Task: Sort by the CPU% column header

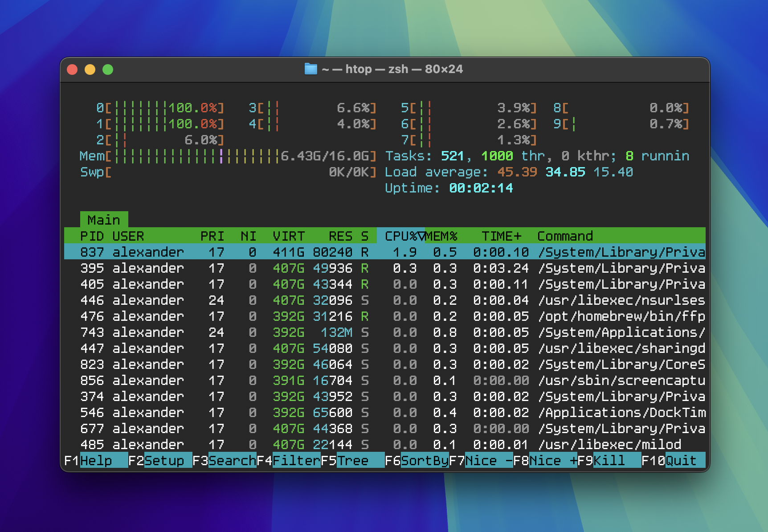Action: pos(400,236)
